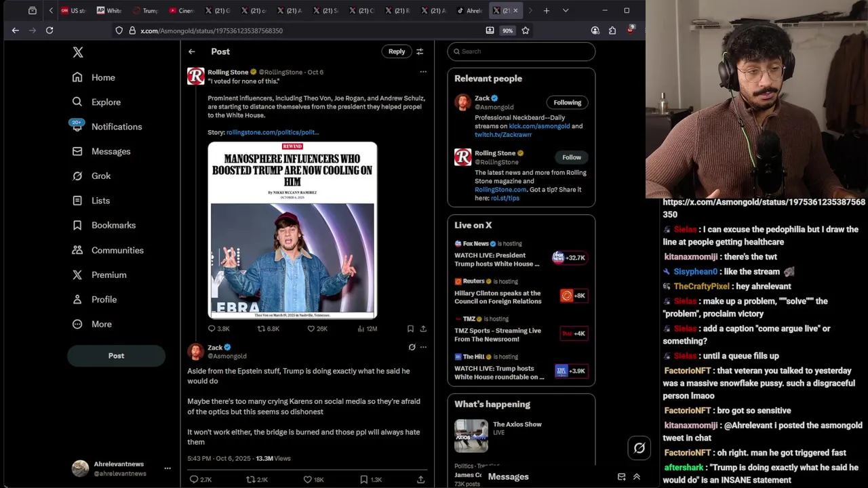Open browser extensions puzzle icon

tap(612, 30)
